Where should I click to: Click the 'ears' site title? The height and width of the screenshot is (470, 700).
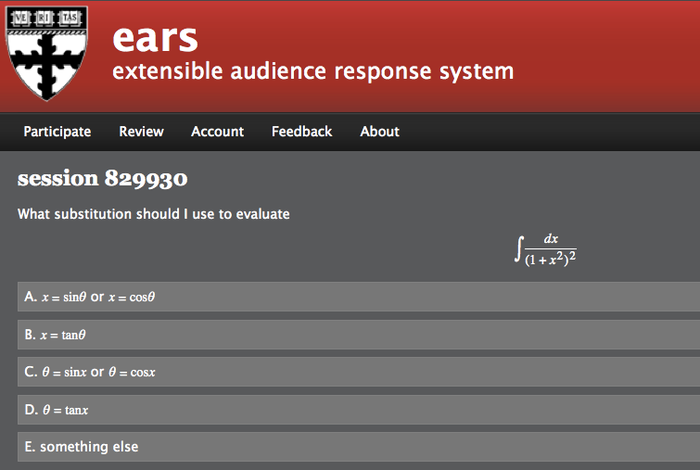154,36
